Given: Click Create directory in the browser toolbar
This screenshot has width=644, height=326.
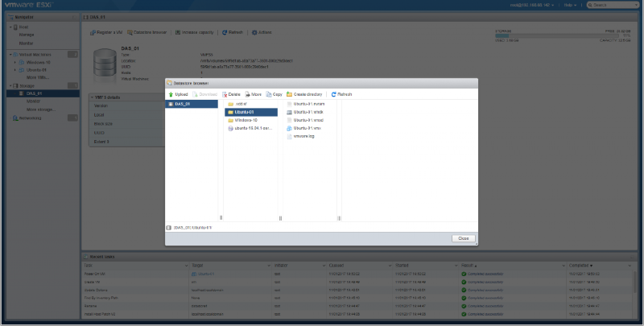Looking at the screenshot, I should (305, 94).
